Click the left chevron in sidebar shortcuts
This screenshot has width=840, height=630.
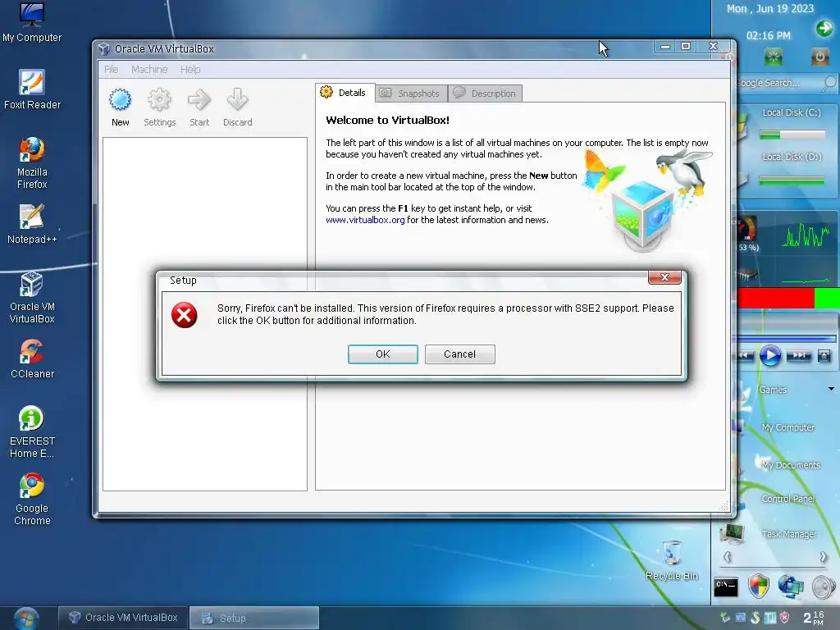point(727,557)
